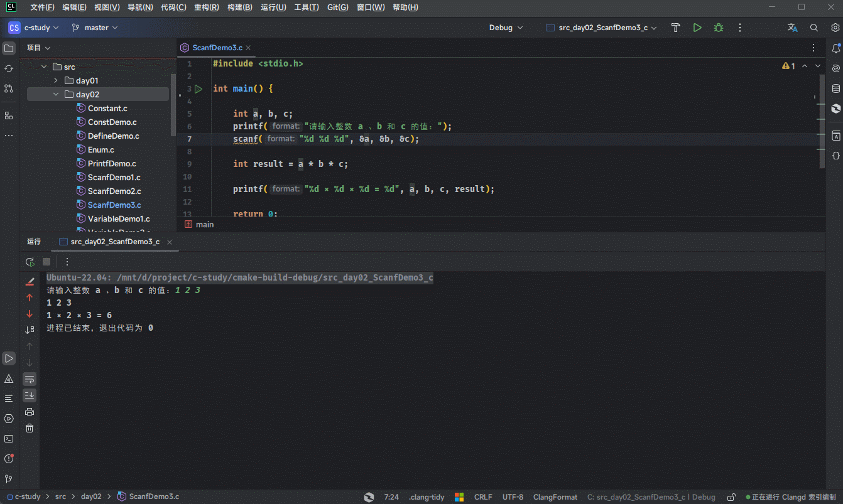Open the AI Assistant panel
Screen dimensions: 843x504
836,68
